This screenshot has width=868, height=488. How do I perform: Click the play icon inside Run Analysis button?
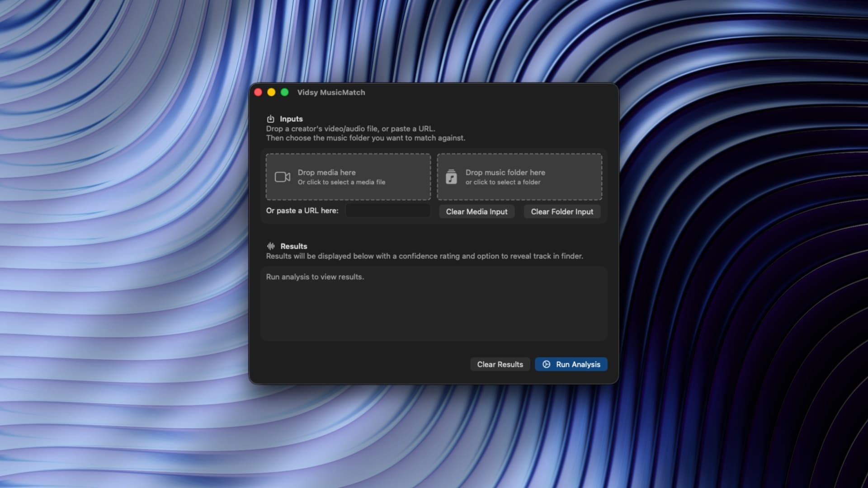tap(546, 364)
